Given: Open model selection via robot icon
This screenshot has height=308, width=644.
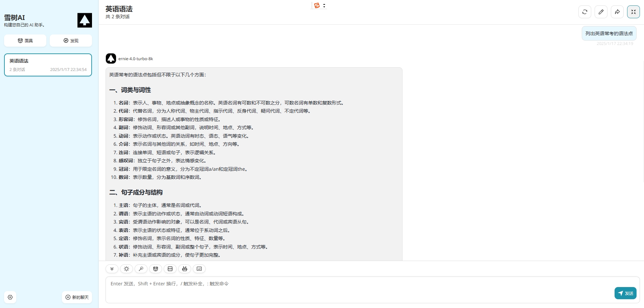Looking at the screenshot, I should (x=185, y=269).
